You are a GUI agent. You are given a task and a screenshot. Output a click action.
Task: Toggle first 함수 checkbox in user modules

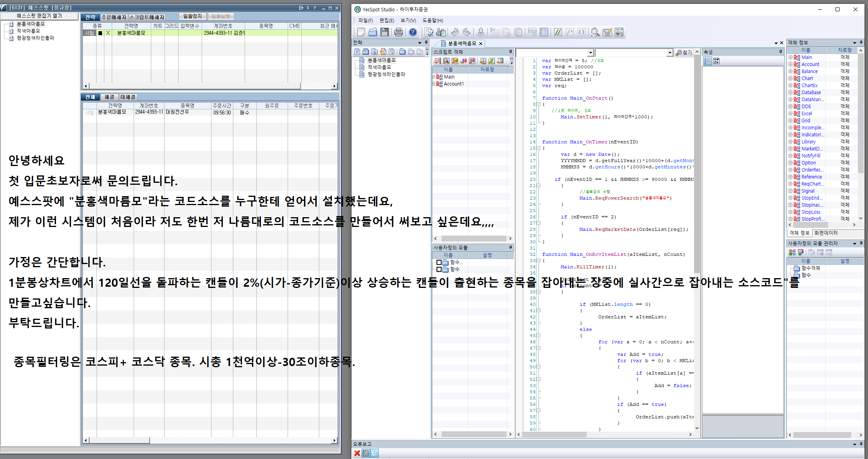click(439, 263)
